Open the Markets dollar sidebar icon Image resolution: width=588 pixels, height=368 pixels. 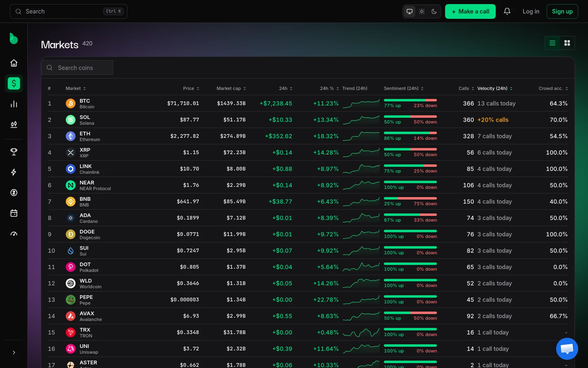point(14,83)
